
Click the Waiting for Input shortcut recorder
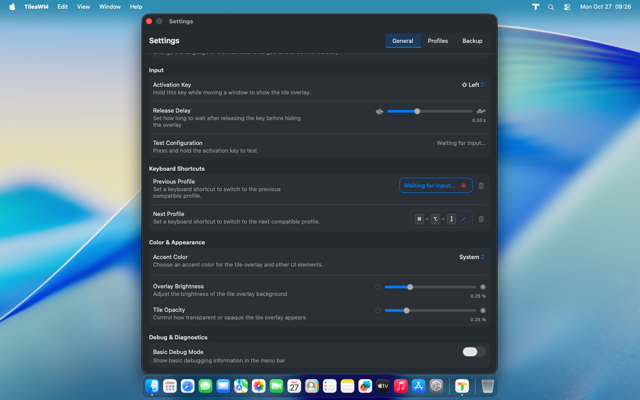coord(428,186)
